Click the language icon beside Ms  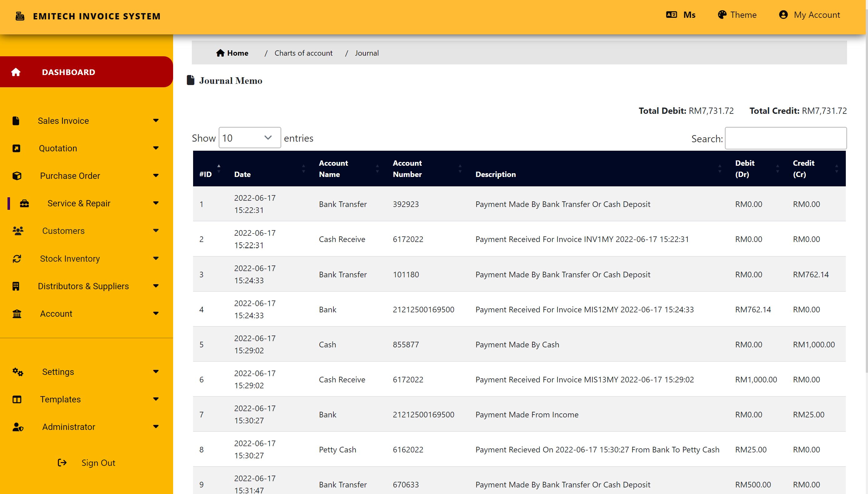(x=671, y=15)
